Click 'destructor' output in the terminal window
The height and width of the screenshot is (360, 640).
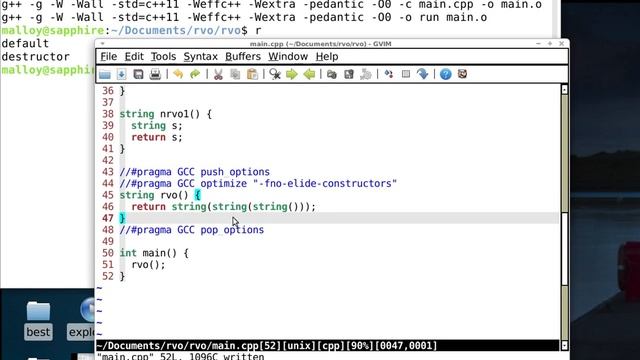[36, 56]
